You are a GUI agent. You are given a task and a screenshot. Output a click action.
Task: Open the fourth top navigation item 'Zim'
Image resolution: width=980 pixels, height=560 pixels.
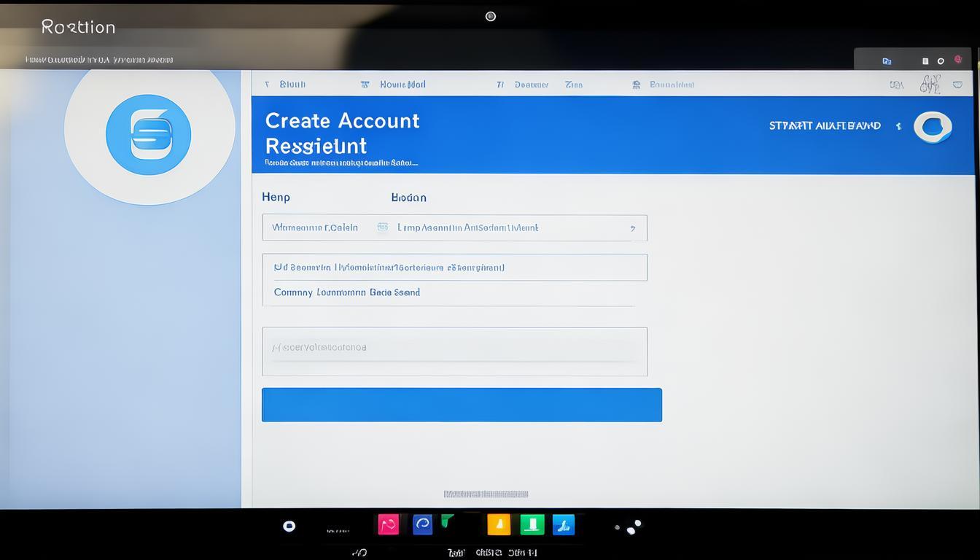(x=574, y=85)
